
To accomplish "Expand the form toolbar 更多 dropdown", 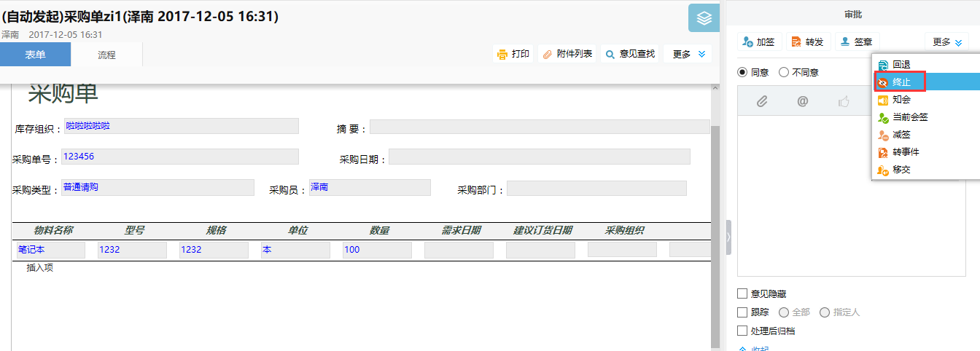I will pos(688,54).
